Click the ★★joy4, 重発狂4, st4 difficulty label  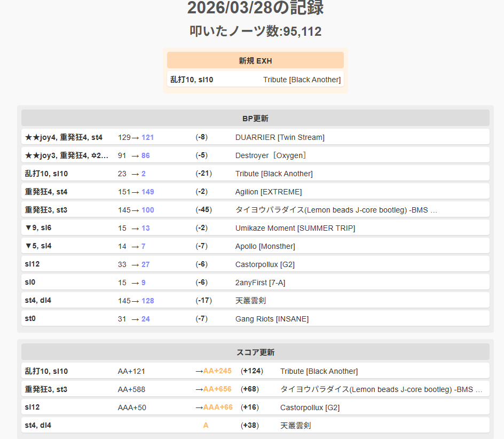click(64, 137)
